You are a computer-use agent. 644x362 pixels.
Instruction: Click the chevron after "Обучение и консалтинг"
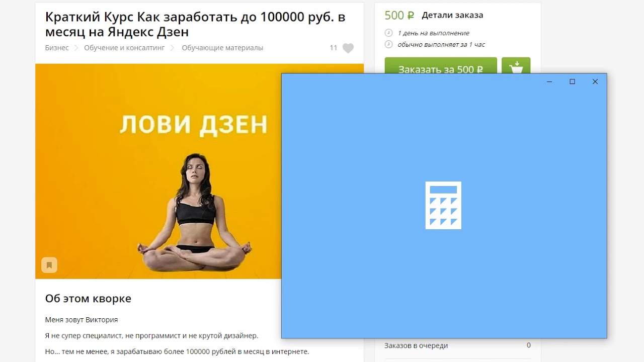[x=172, y=48]
